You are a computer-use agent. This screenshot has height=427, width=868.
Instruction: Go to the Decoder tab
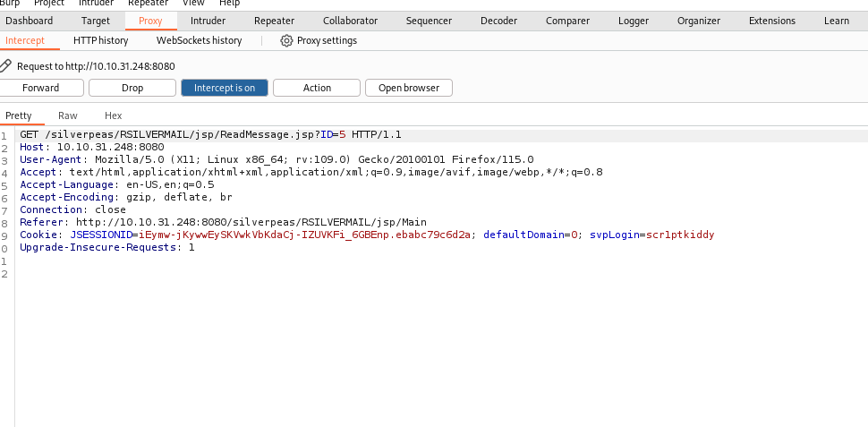point(498,21)
